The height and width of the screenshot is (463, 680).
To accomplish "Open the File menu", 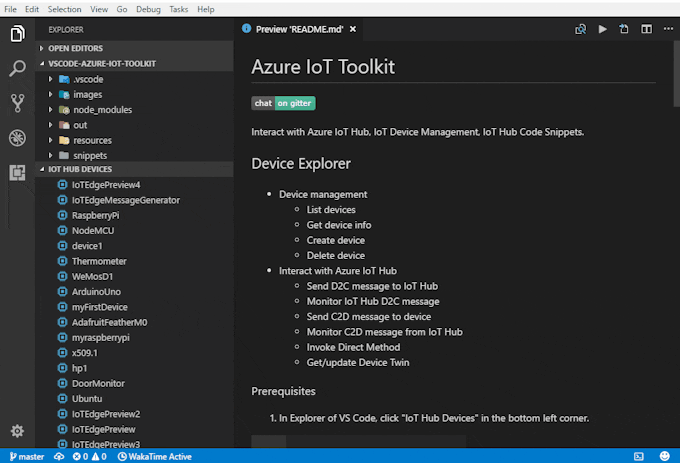I will (x=10, y=9).
